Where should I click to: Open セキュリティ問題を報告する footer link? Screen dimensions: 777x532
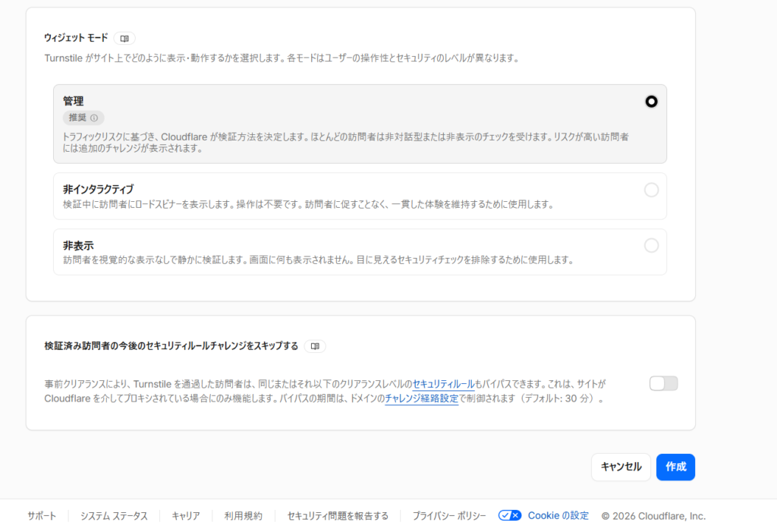click(338, 516)
